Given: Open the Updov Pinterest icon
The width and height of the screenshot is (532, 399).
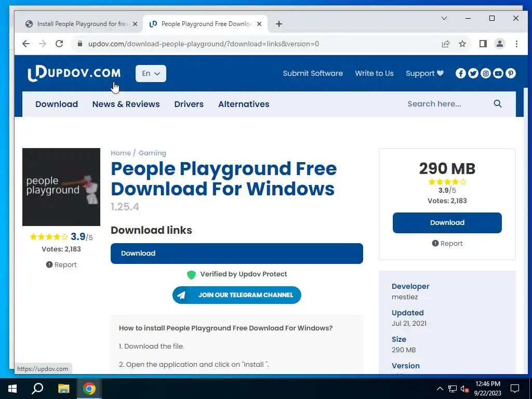Looking at the screenshot, I should (x=511, y=73).
